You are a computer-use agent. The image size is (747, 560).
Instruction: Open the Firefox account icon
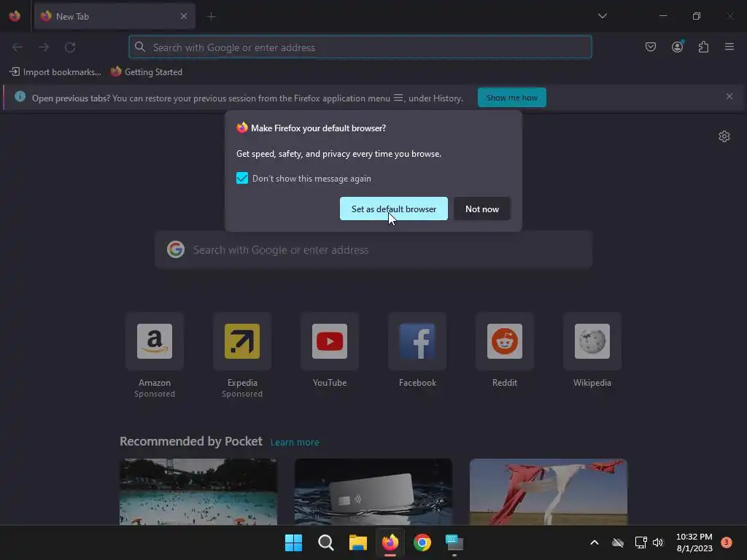click(677, 47)
